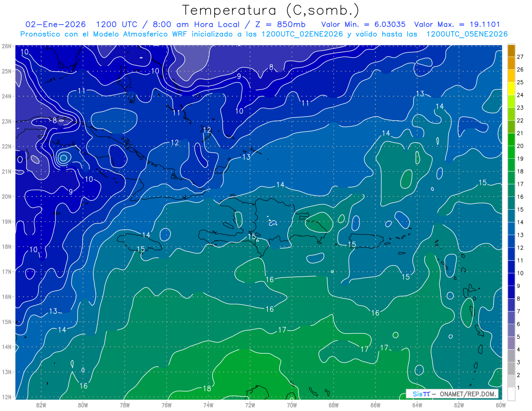Click the 72W longitude axis label
The image size is (532, 411).
(250, 404)
